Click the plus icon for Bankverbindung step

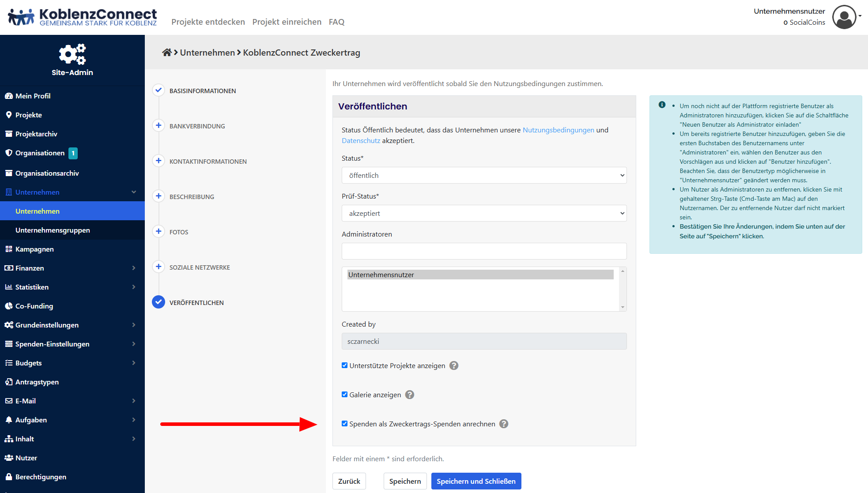pos(159,125)
